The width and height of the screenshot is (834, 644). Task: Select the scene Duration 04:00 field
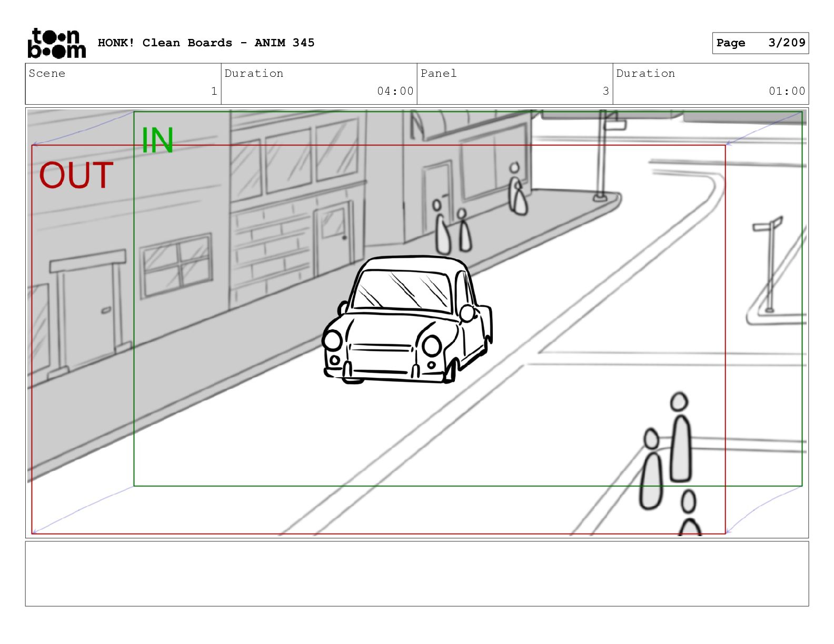pos(319,84)
